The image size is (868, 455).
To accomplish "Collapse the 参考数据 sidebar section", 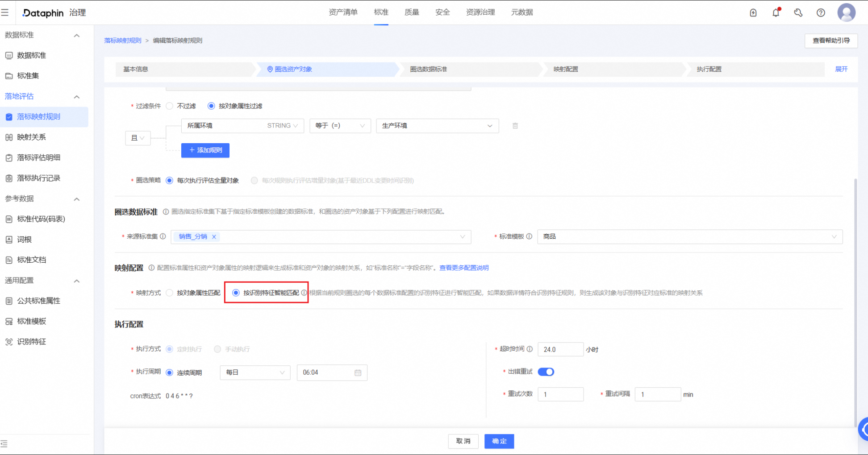I will point(77,199).
